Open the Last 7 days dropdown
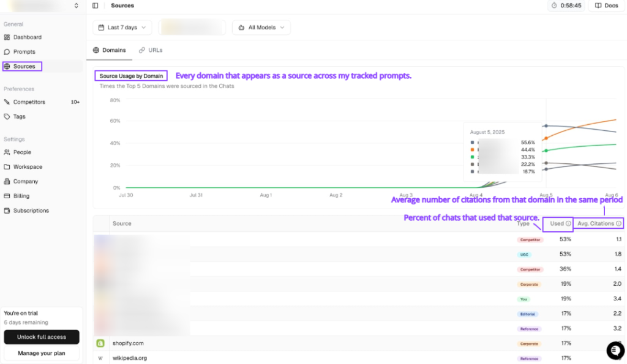Viewport: 627px width, 364px height. pyautogui.click(x=122, y=28)
